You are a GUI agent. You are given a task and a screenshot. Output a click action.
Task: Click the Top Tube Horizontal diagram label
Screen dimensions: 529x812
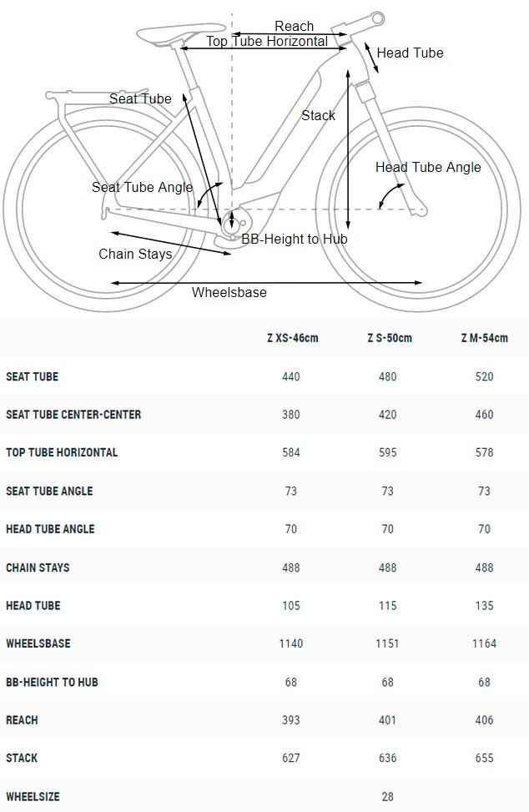point(267,42)
